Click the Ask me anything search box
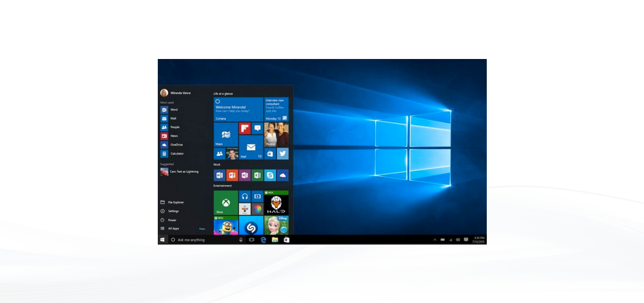Screen dimensions: 644x303 point(204,240)
